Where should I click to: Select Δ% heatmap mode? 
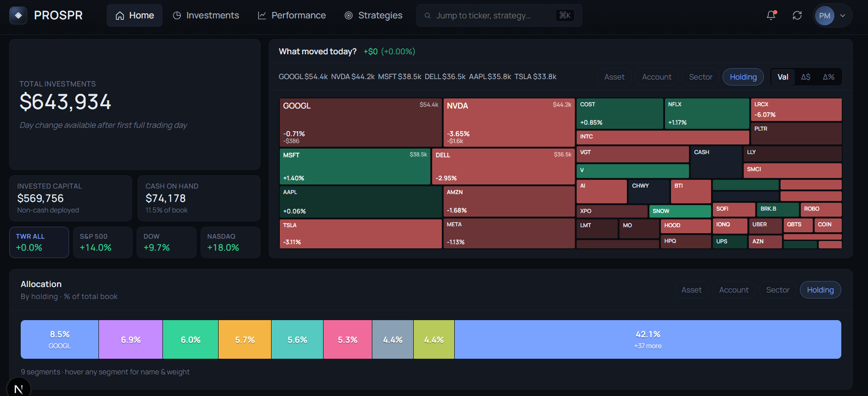(829, 77)
